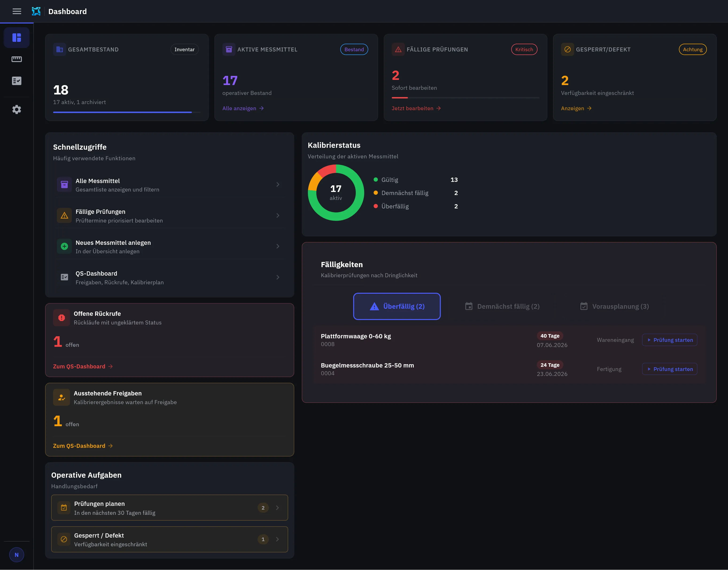
Task: Open the QS checklist icon in the sidebar
Action: (17, 81)
